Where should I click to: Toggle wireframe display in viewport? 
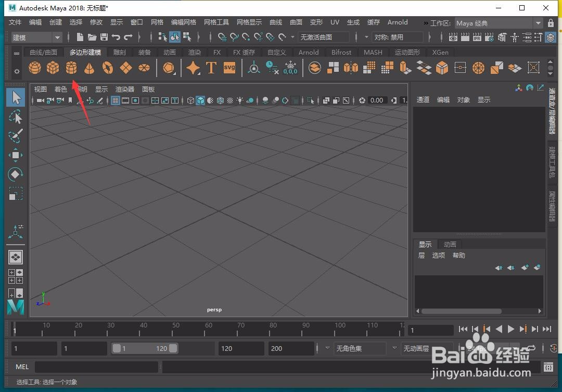(x=190, y=100)
